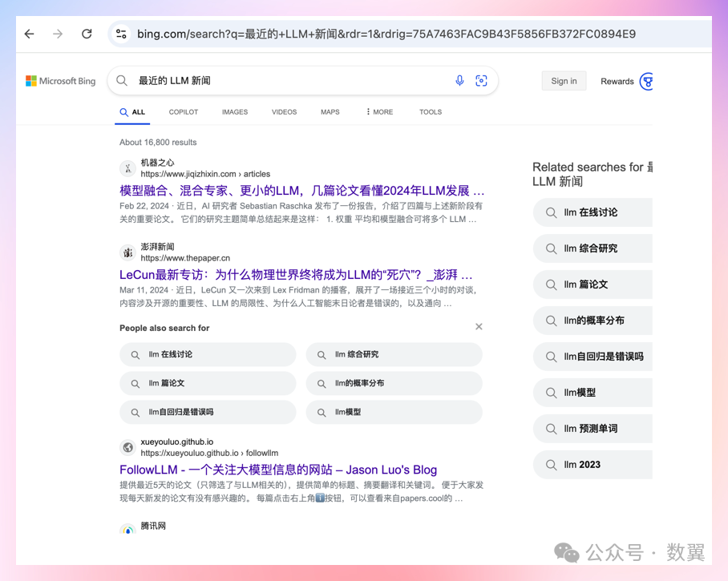Select suggestion llm的概率分布 under People also search

click(394, 383)
